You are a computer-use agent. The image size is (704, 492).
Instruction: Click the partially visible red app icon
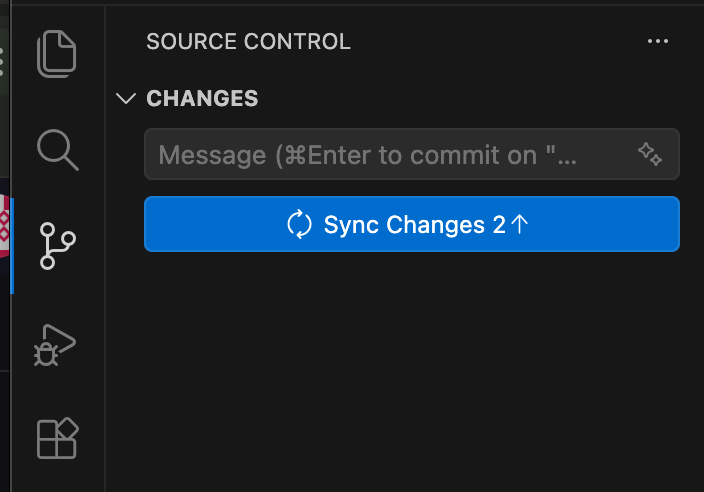pyautogui.click(x=4, y=226)
